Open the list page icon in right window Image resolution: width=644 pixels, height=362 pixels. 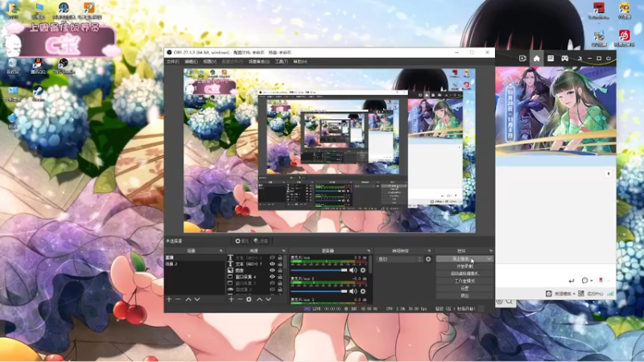point(551,58)
